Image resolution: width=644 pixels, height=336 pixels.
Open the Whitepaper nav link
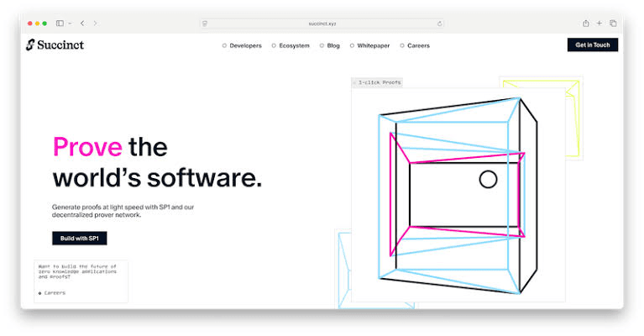(369, 45)
